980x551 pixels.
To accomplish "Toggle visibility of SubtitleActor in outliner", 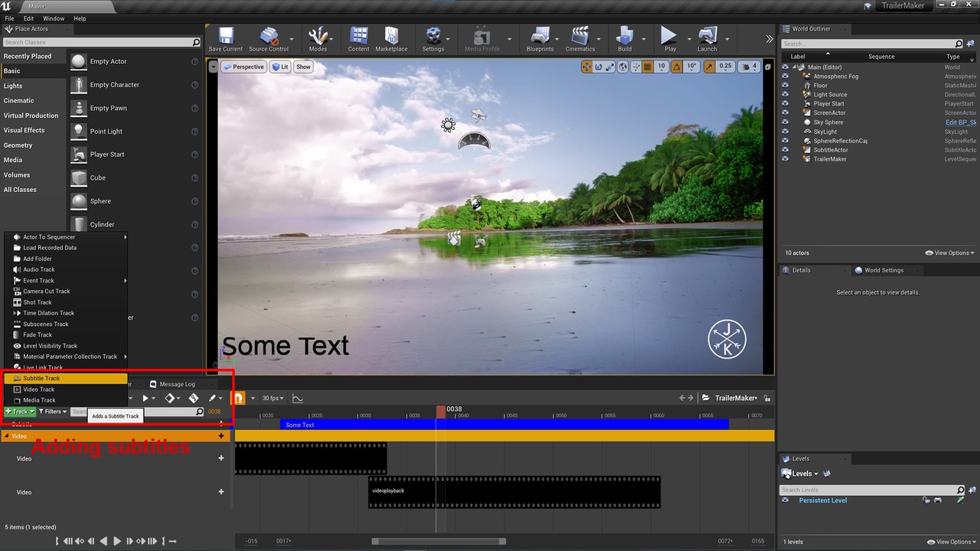I will click(x=785, y=150).
